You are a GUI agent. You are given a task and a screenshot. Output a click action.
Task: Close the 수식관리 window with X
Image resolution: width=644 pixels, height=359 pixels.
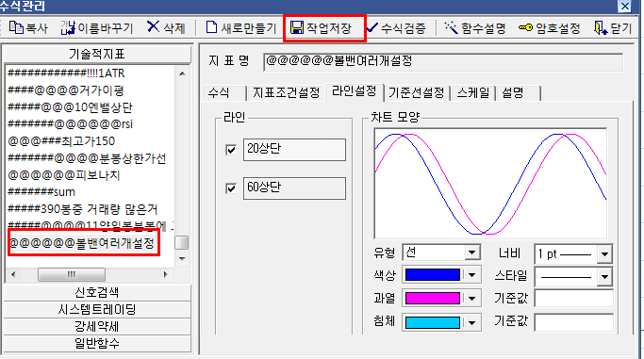[x=625, y=6]
